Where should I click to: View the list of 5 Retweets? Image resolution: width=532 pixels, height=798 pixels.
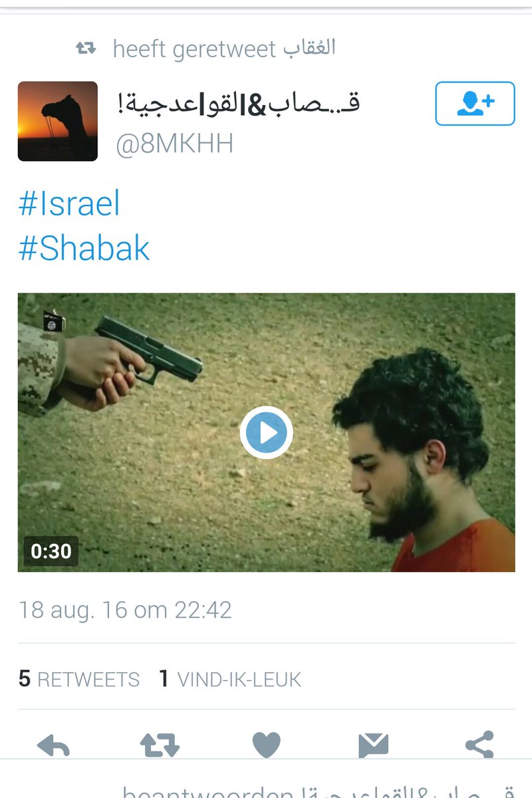coord(79,679)
